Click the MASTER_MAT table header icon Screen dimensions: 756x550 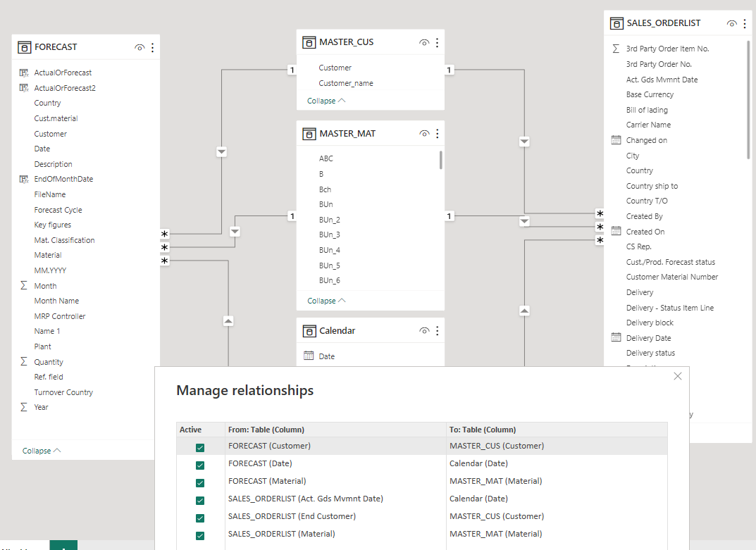(309, 134)
